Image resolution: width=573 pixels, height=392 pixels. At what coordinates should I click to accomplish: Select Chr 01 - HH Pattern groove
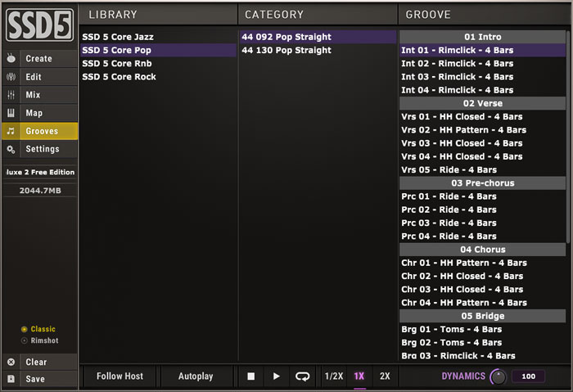tap(482, 263)
